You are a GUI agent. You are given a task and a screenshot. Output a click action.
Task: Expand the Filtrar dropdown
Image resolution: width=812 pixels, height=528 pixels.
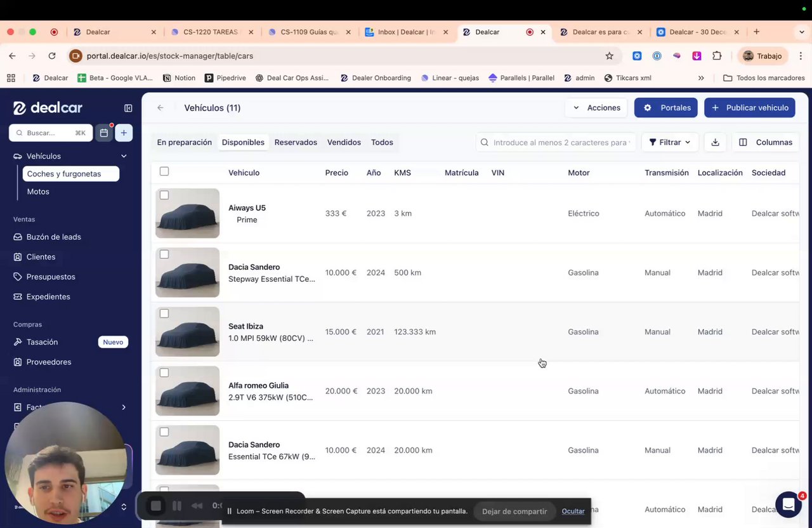[670, 142]
